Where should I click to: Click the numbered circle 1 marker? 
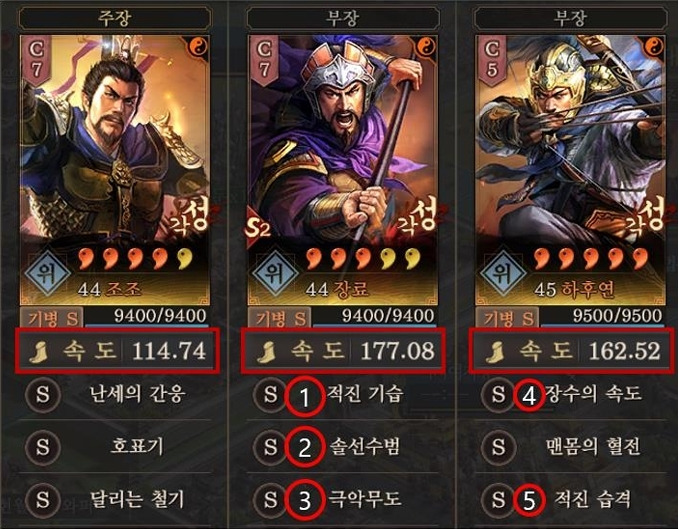(305, 396)
